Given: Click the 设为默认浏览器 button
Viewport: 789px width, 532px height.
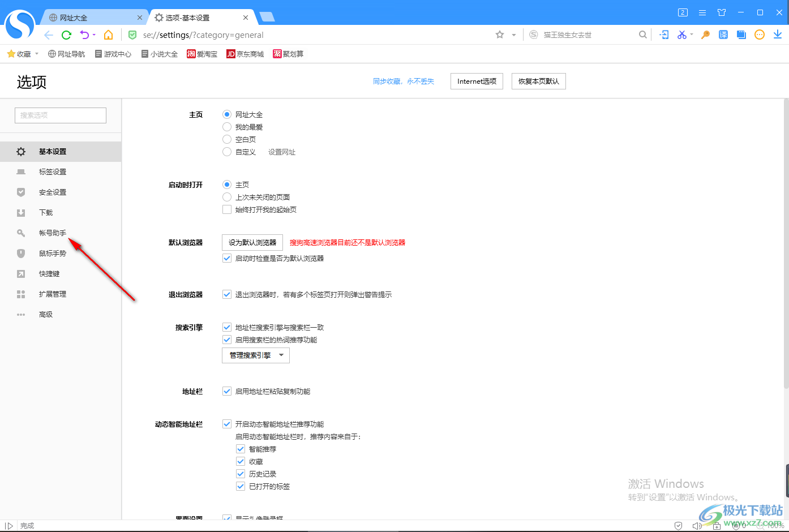Looking at the screenshot, I should pyautogui.click(x=252, y=242).
